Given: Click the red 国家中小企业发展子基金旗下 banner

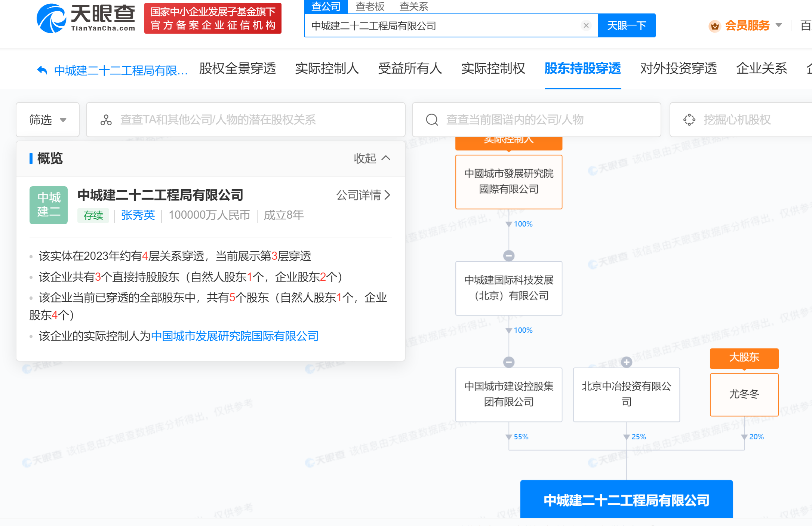Looking at the screenshot, I should [x=213, y=18].
